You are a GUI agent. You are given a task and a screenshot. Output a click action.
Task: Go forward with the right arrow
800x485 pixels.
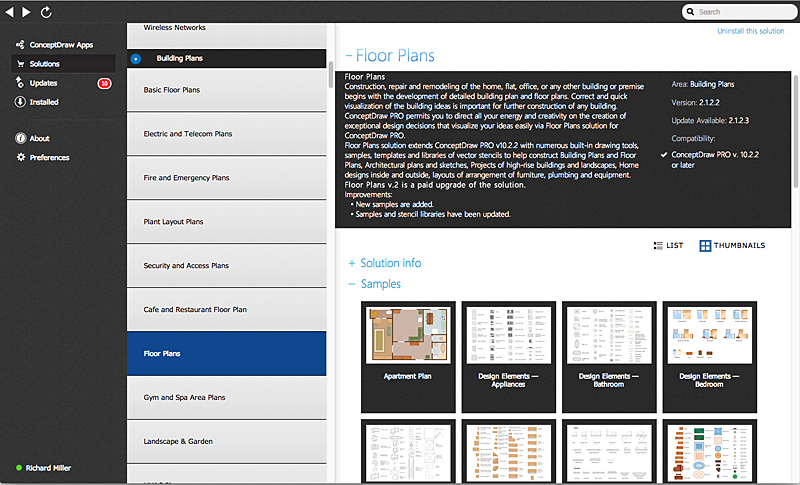pos(26,12)
